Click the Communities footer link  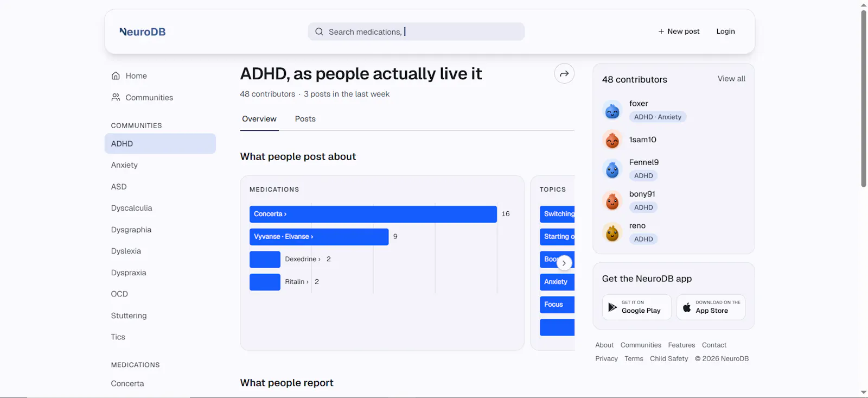click(641, 345)
